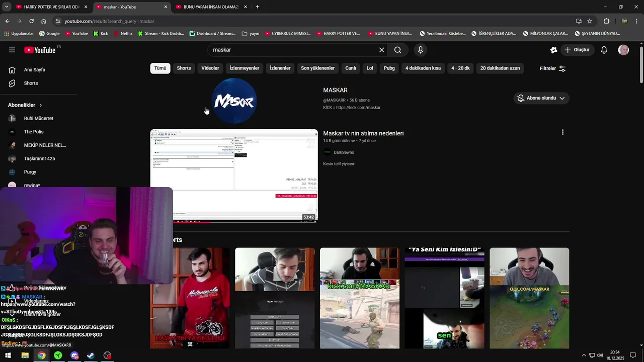Open The Polis subscription
The image size is (644, 362).
[x=34, y=132]
